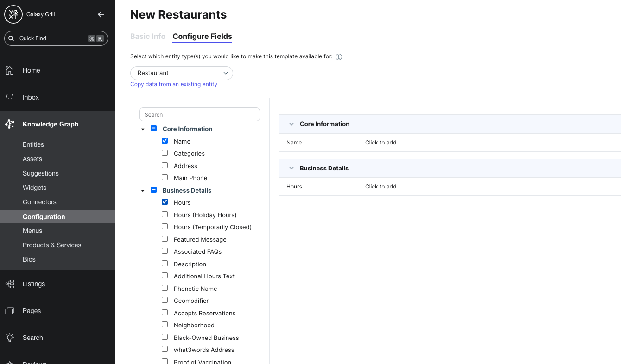The height and width of the screenshot is (364, 621).
Task: Select Menus from the Knowledge Graph menu
Action: [x=32, y=231]
